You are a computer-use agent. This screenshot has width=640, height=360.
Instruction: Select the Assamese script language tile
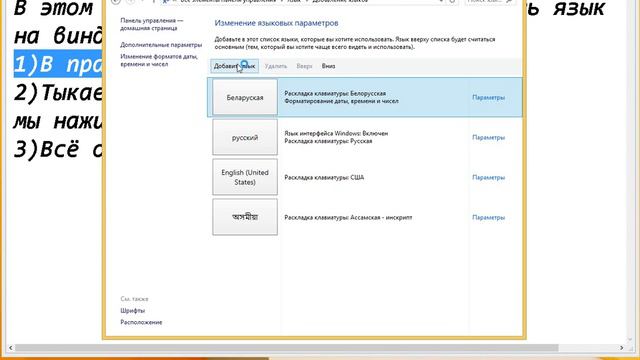[245, 217]
